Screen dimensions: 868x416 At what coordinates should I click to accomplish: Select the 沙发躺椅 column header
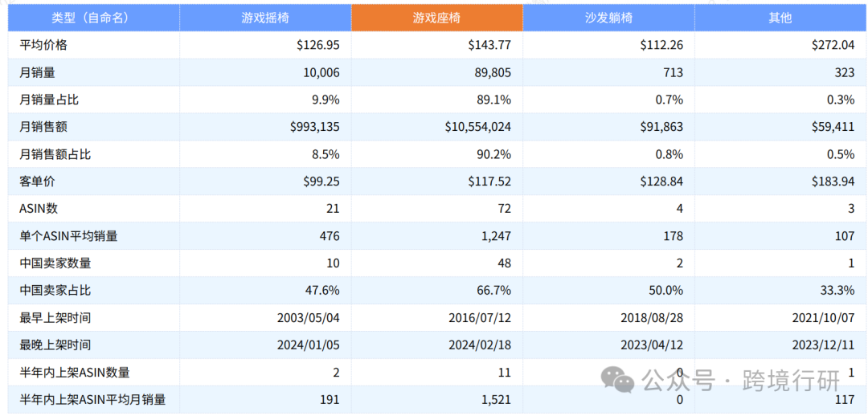click(x=608, y=18)
